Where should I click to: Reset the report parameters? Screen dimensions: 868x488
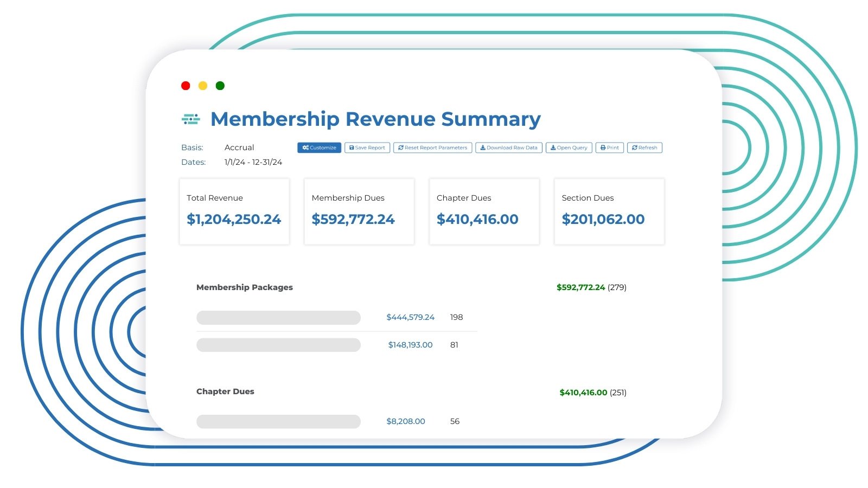(432, 147)
